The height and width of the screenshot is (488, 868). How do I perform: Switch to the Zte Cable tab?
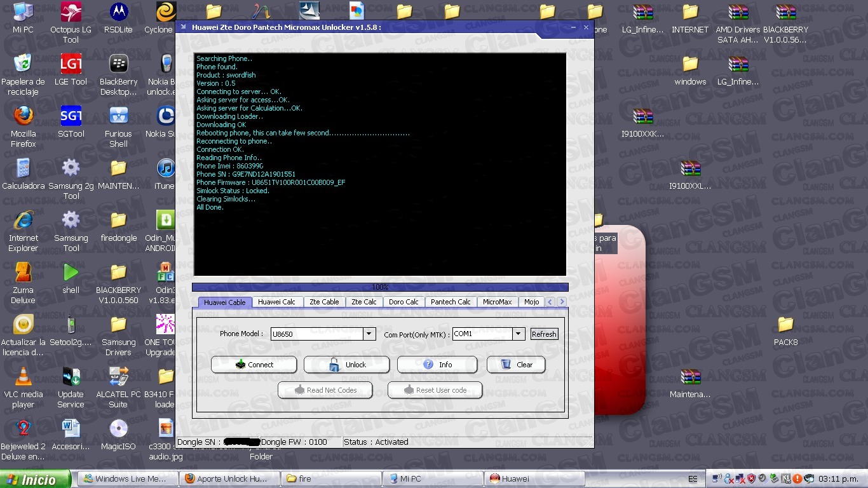[324, 302]
